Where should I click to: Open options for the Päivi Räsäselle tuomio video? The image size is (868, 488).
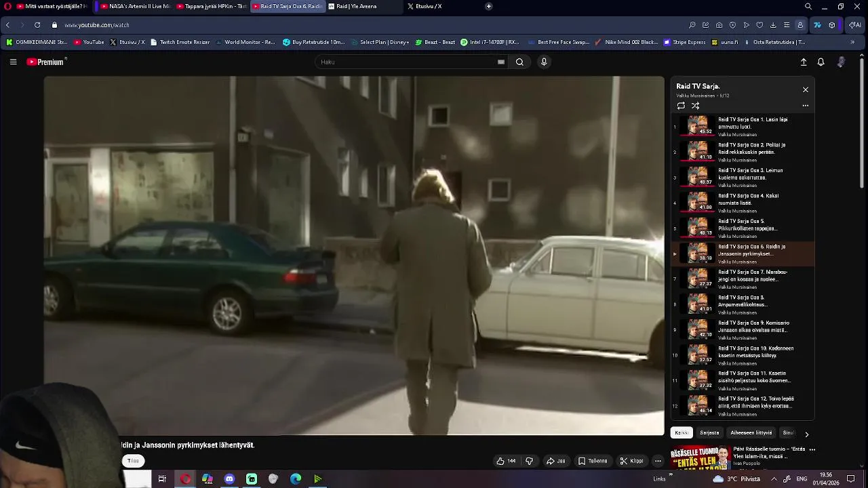coord(812,449)
